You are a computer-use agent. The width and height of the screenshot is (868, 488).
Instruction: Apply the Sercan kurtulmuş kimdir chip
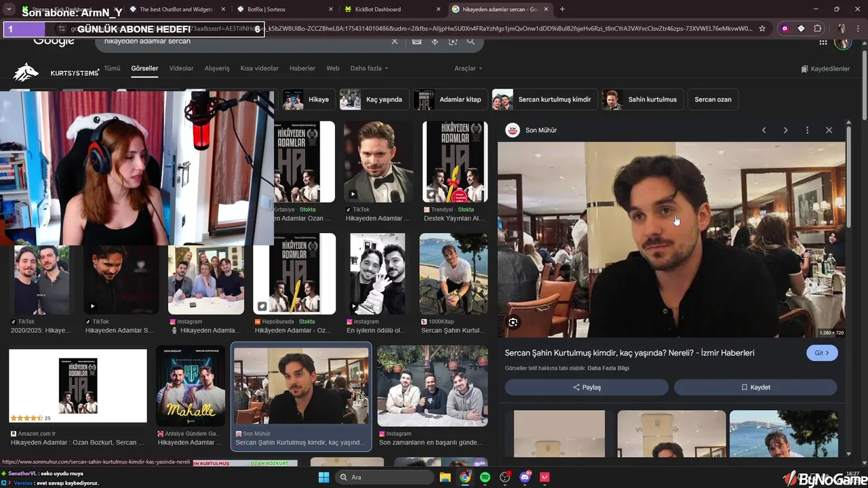545,99
